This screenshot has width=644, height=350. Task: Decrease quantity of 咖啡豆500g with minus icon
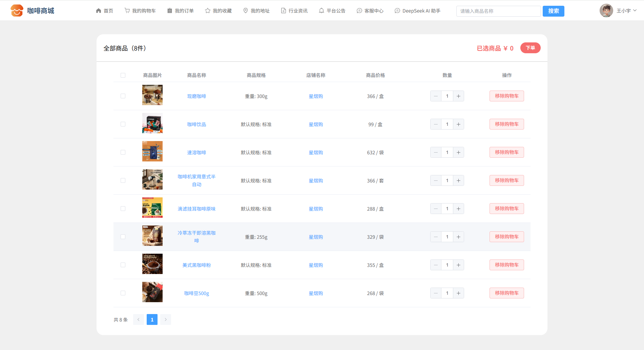pyautogui.click(x=436, y=293)
